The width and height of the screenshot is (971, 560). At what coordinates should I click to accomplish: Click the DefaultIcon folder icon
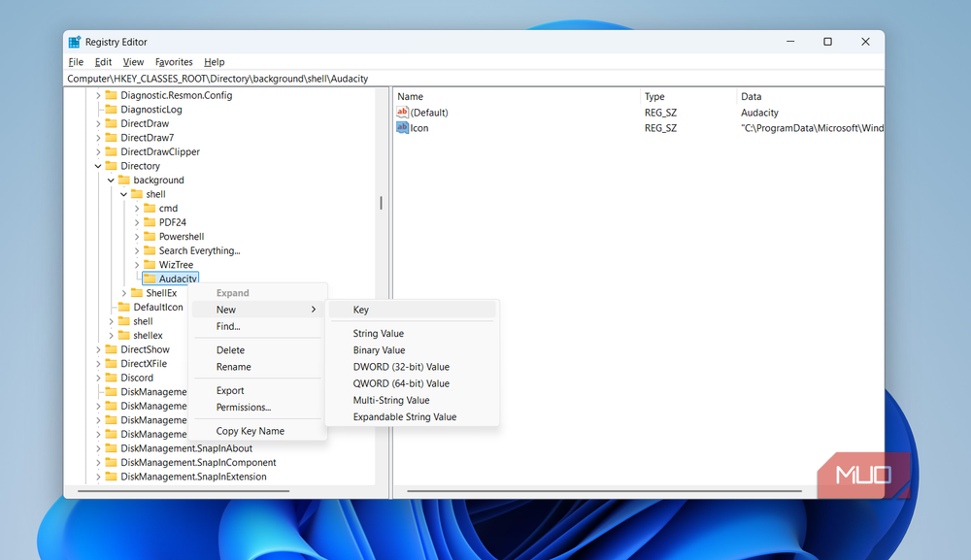(124, 307)
